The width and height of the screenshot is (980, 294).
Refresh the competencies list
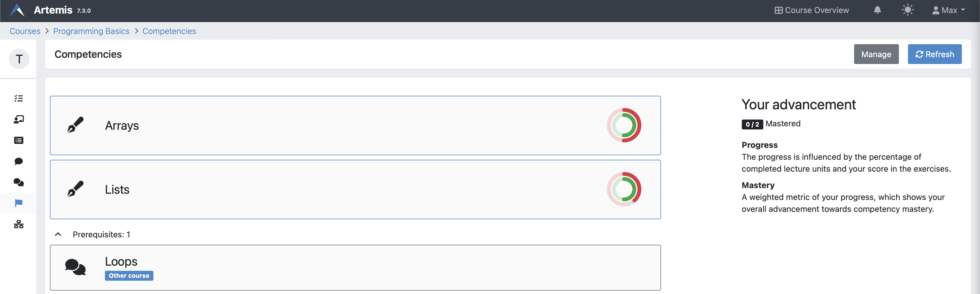pyautogui.click(x=934, y=54)
